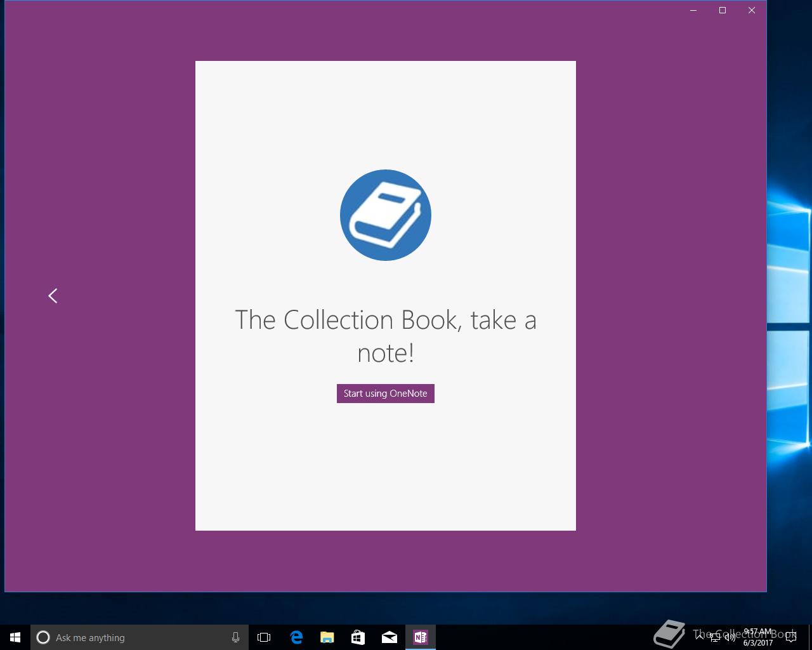Open File Explorer from the taskbar
Screen dimensions: 812x650
[327, 637]
